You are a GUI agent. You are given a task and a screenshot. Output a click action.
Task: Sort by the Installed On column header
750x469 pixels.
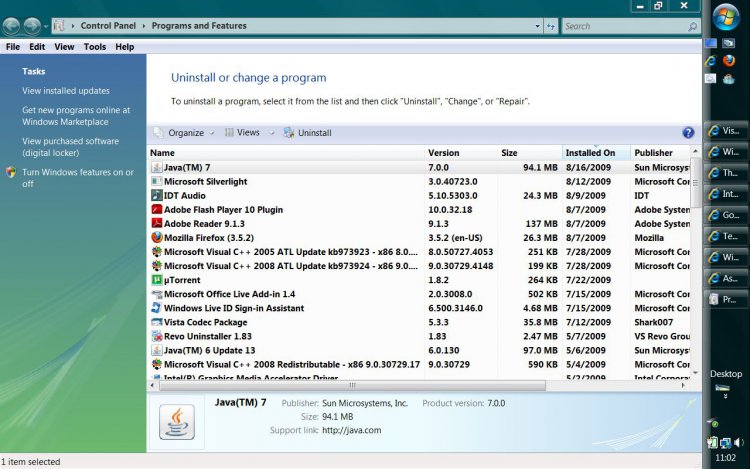pos(596,153)
